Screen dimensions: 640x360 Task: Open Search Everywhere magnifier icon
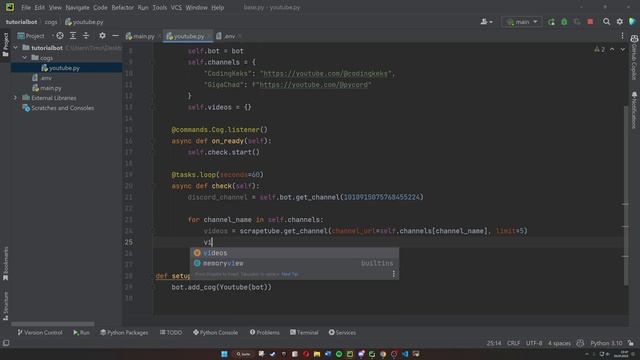pos(607,22)
